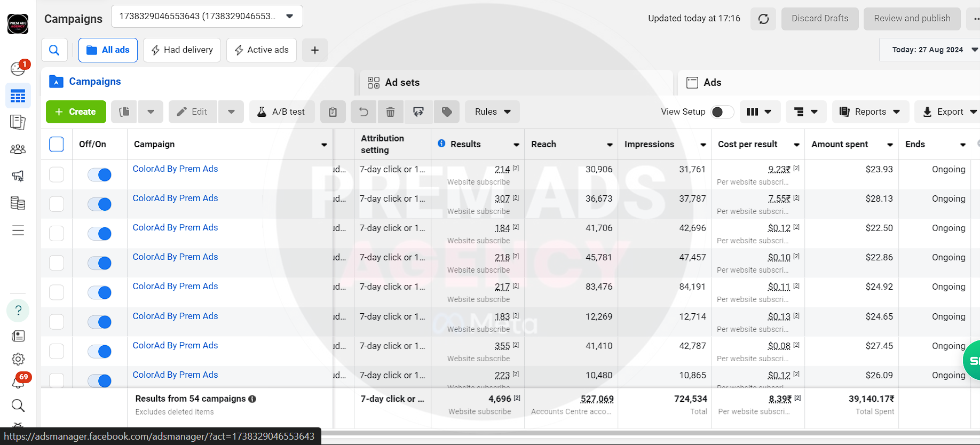Click Review and publish button
Image resolution: width=980 pixels, height=445 pixels.
pyautogui.click(x=912, y=19)
